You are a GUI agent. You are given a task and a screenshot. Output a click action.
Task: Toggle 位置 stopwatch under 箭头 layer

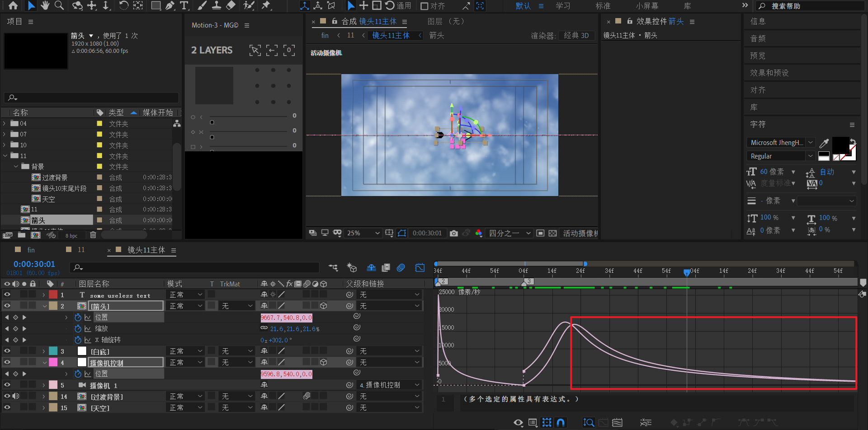click(x=78, y=317)
